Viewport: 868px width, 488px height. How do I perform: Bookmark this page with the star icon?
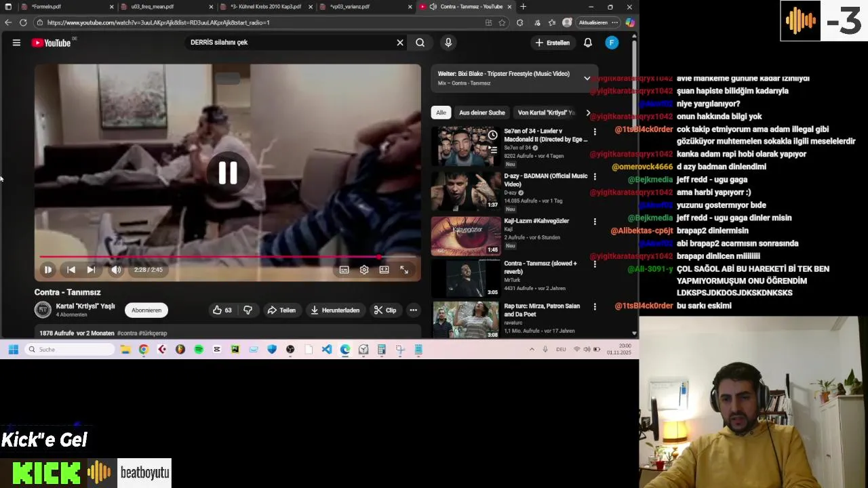pyautogui.click(x=502, y=22)
